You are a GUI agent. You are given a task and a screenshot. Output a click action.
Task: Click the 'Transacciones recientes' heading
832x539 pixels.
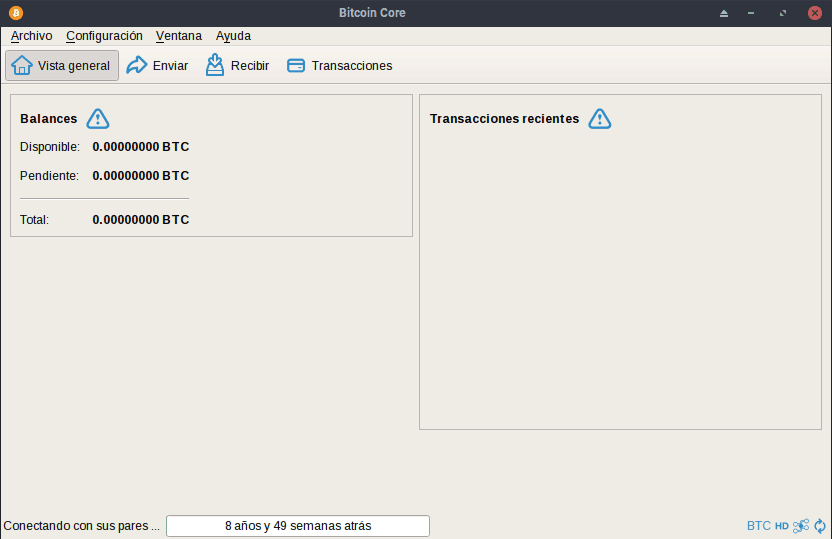pos(504,119)
